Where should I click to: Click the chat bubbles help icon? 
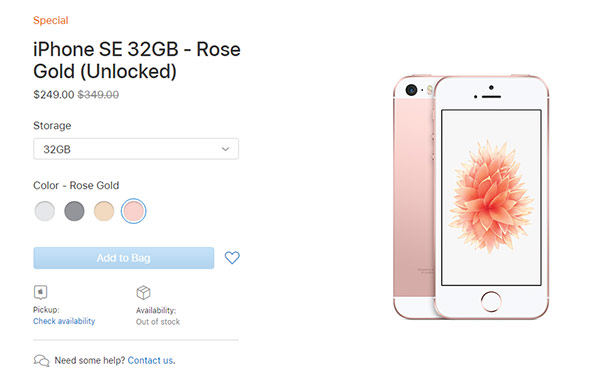click(41, 360)
